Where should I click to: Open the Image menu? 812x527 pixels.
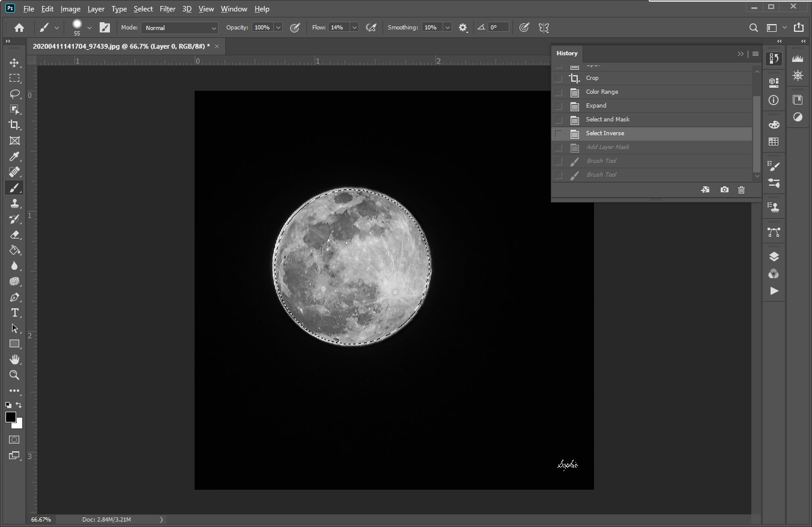tap(70, 9)
